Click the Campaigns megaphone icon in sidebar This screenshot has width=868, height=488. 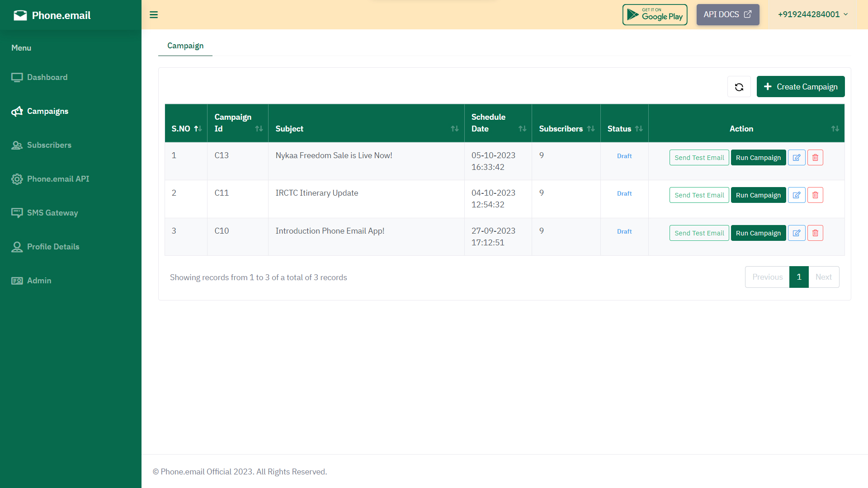pyautogui.click(x=17, y=112)
